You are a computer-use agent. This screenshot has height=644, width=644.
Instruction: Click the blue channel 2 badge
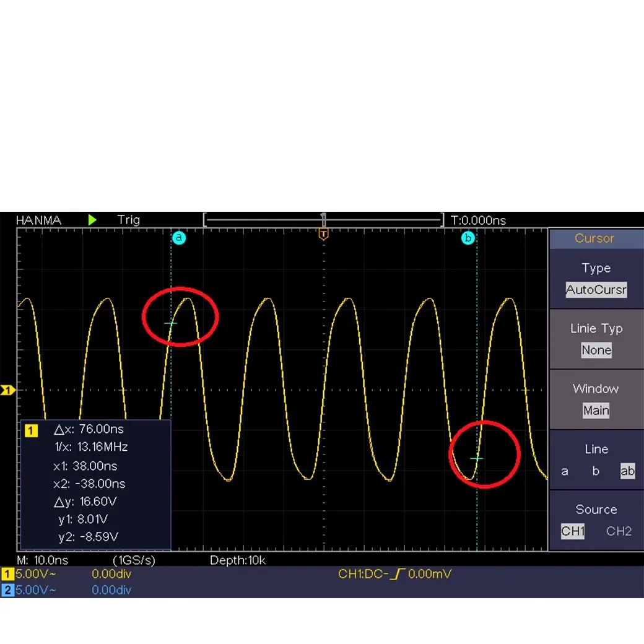[7, 590]
